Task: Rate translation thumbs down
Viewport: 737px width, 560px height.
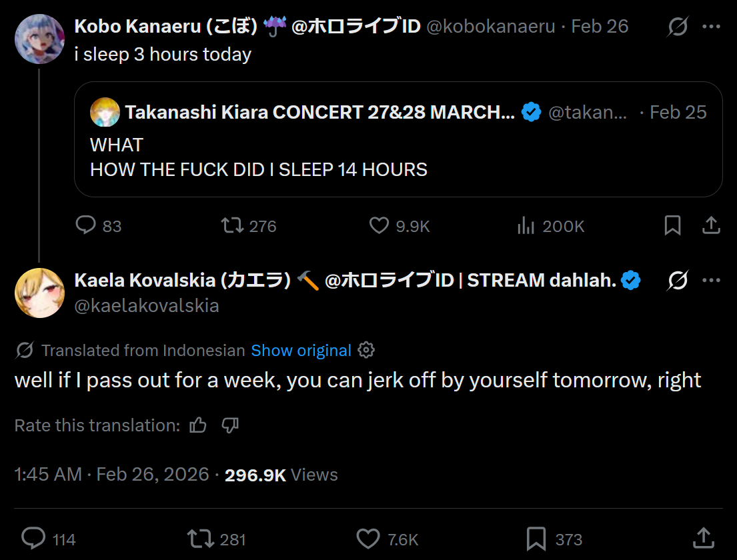Action: (229, 425)
